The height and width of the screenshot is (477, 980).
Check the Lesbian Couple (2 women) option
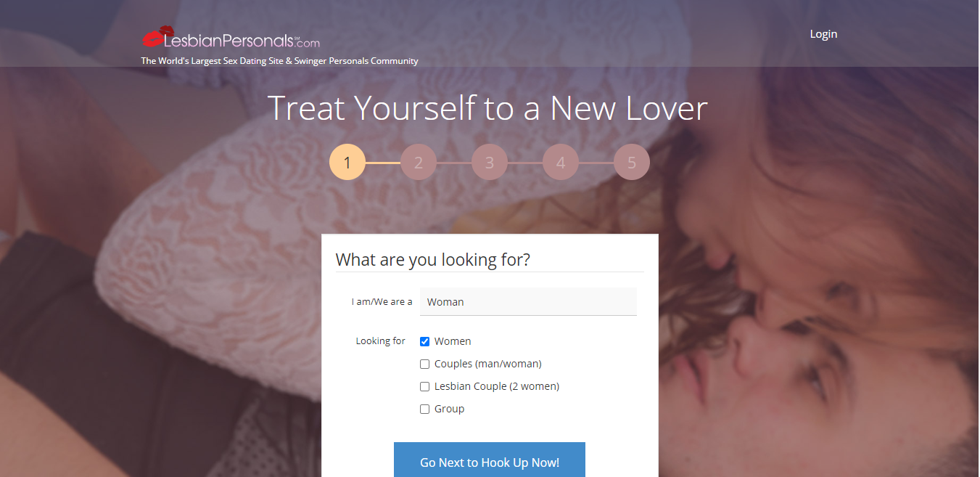pos(425,386)
